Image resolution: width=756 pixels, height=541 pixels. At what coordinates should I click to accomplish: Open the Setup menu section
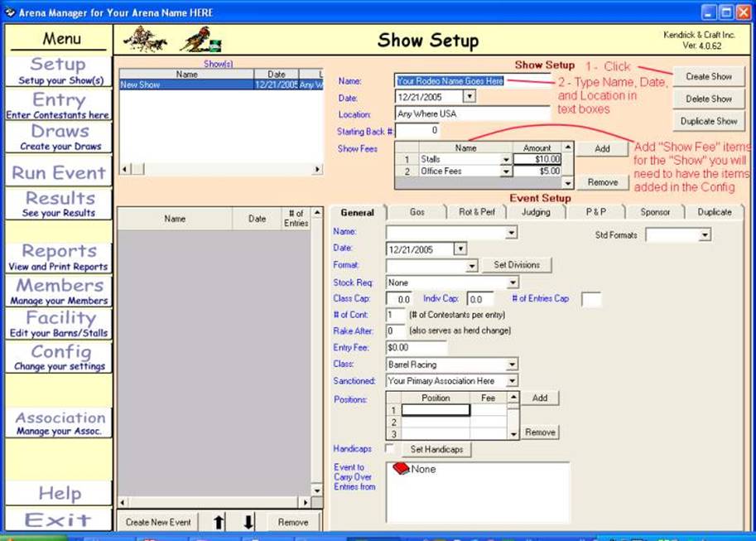tap(58, 70)
